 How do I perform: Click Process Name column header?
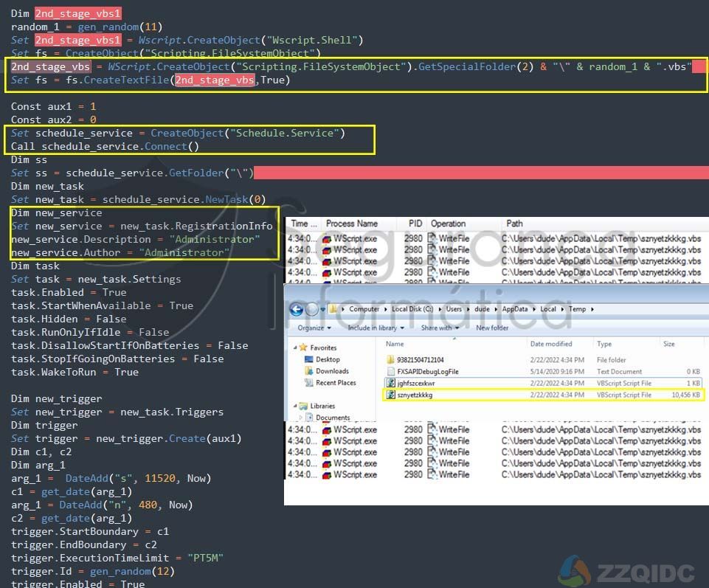pos(352,224)
